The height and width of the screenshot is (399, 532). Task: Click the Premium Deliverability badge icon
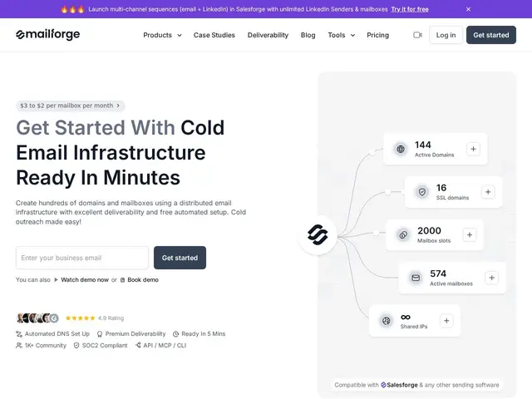(x=100, y=334)
